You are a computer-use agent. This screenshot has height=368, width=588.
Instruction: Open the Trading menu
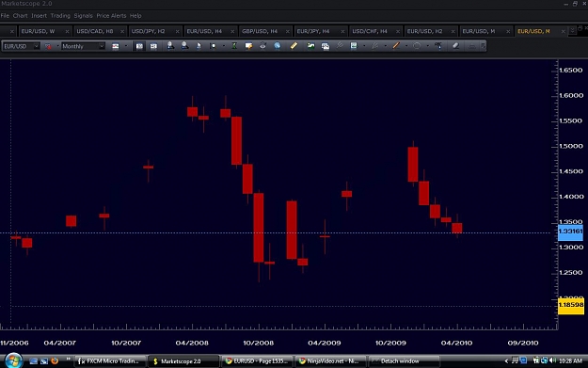coord(60,16)
